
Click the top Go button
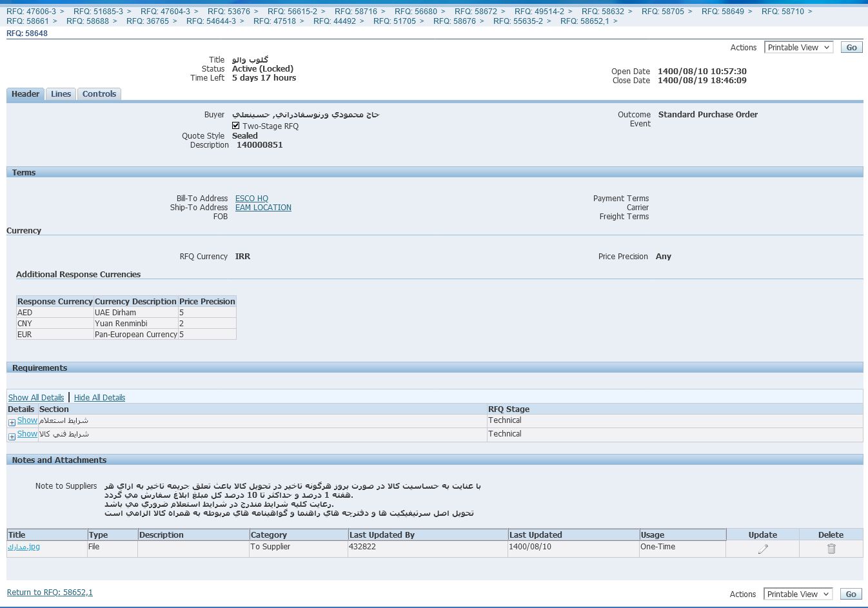pos(852,48)
